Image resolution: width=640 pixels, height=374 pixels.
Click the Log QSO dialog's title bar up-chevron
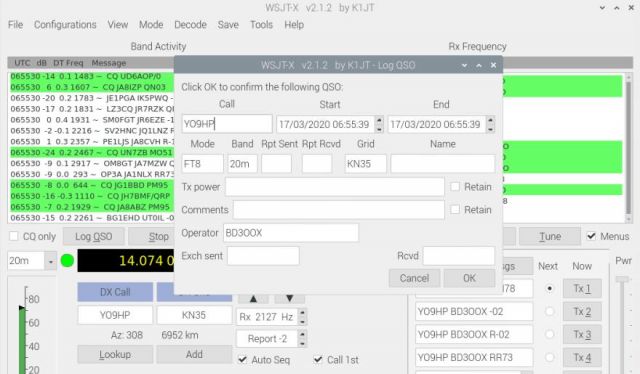coord(479,65)
